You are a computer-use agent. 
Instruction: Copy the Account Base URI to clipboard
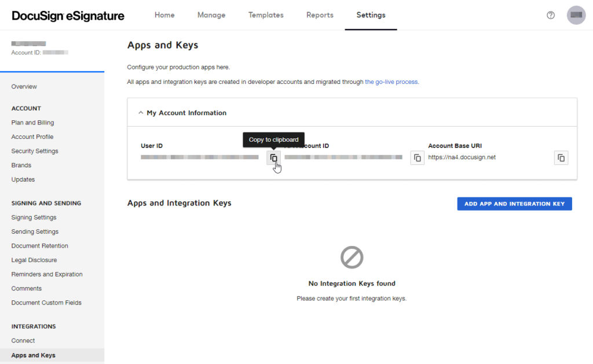coord(560,157)
